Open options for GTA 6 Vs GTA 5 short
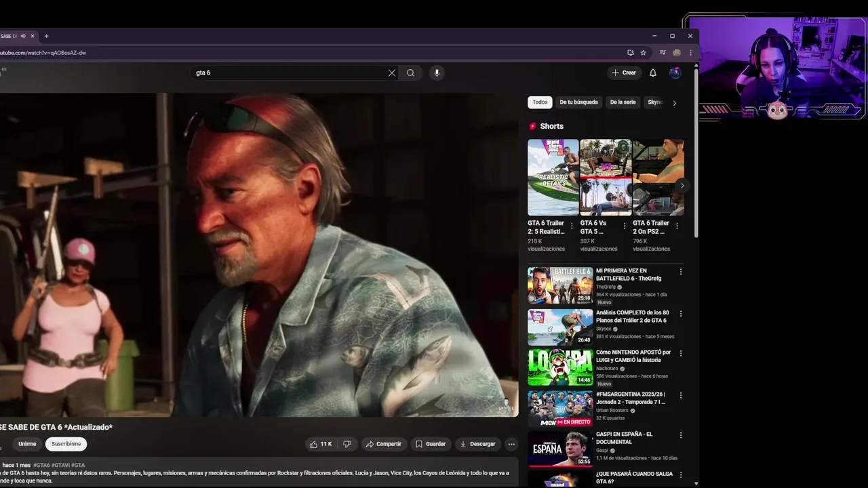Screen dimensions: 868x488 click(624, 226)
